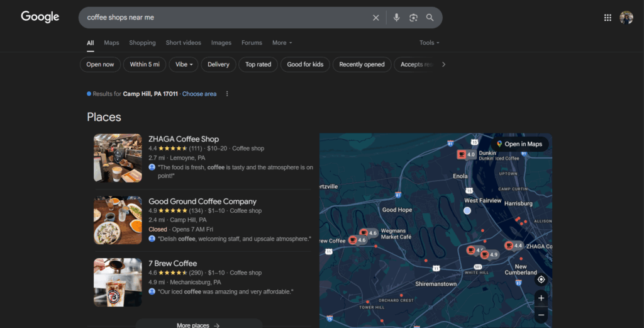Switch to the Maps tab
This screenshot has width=644, height=328.
[111, 43]
